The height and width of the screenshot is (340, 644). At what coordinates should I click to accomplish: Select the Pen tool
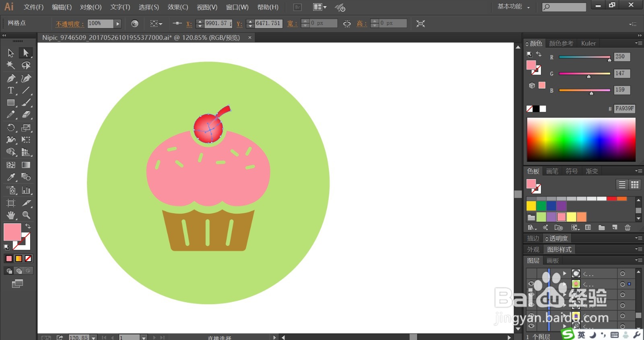click(x=11, y=78)
